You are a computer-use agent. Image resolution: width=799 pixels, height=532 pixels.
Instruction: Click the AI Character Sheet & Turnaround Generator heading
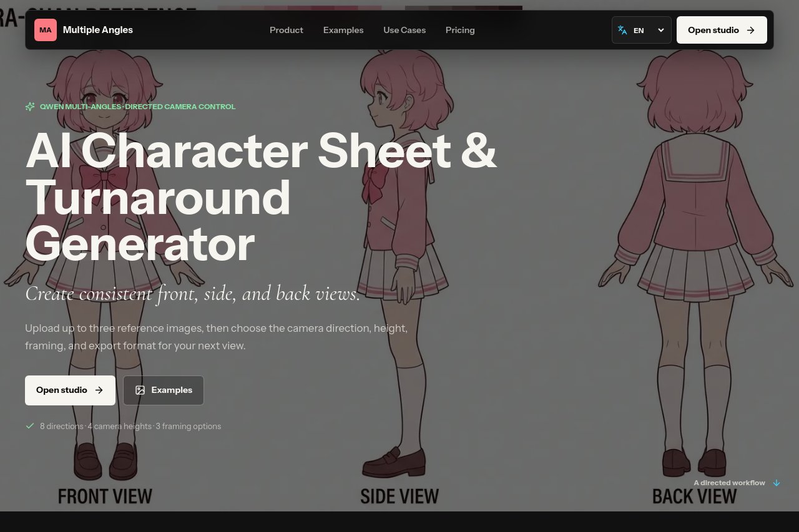point(261,196)
